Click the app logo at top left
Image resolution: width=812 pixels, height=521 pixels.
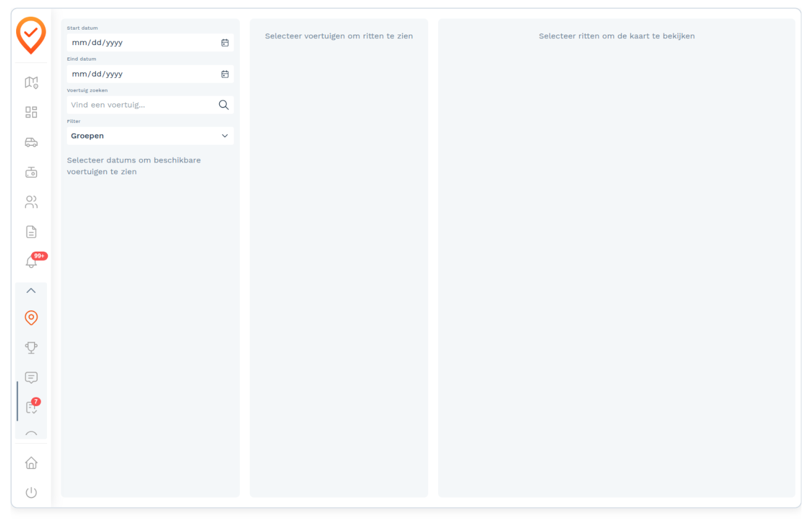(31, 35)
